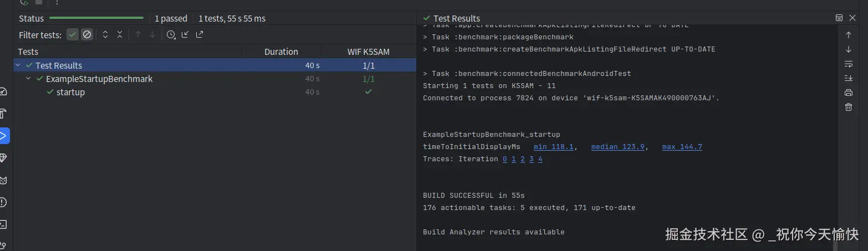Toggle the show ignored tests filter
The image size is (868, 251).
coord(87,35)
